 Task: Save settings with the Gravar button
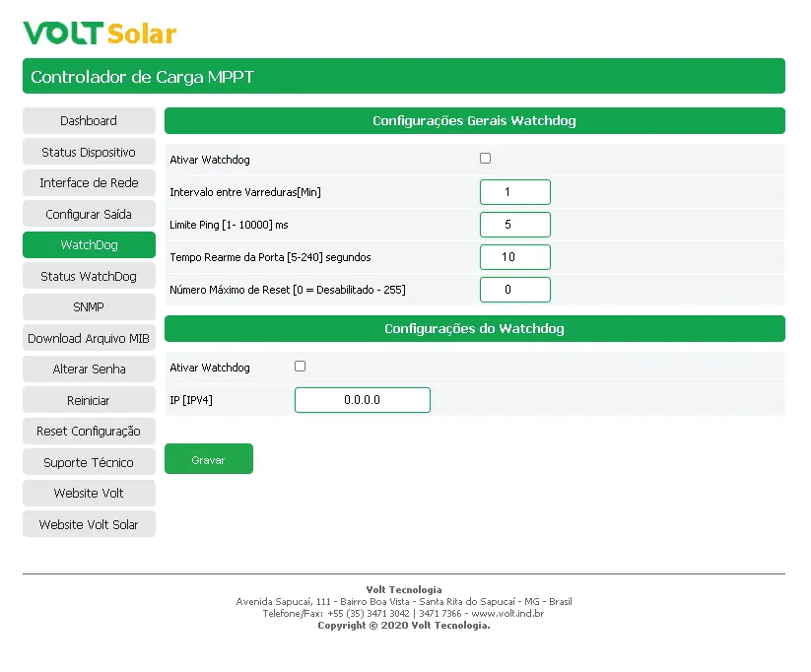(209, 459)
